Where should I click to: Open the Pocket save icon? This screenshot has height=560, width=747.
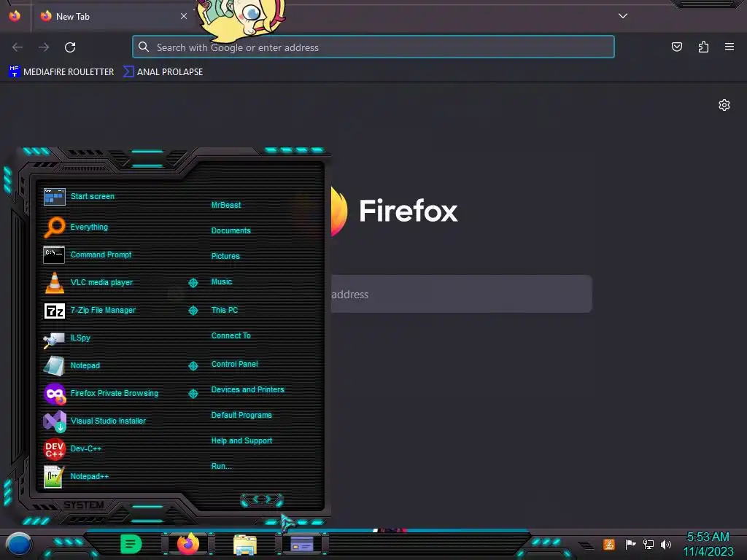676,47
